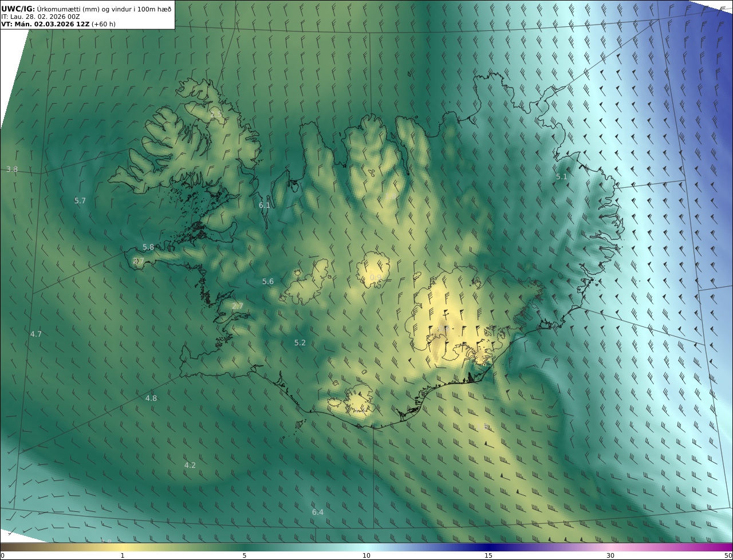This screenshot has height=560, width=733.
Task: Click the valid time 'VT: Mán. 02.03.2026 12Z'
Action: (x=45, y=24)
